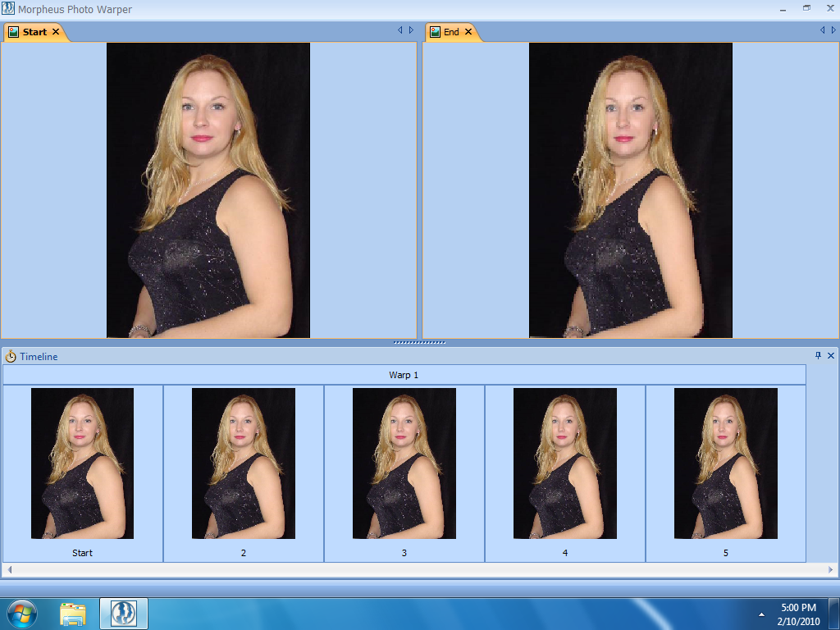Open the taskbar clock showing 5:00 PM
The height and width of the screenshot is (630, 840).
pyautogui.click(x=798, y=614)
